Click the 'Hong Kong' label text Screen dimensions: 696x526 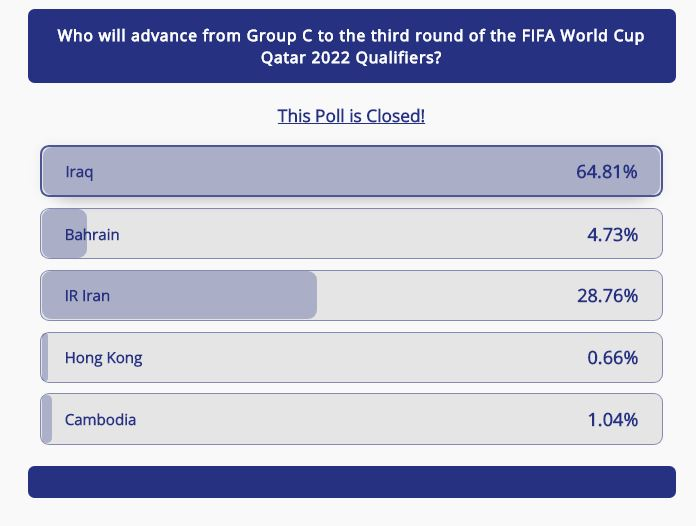tap(103, 358)
